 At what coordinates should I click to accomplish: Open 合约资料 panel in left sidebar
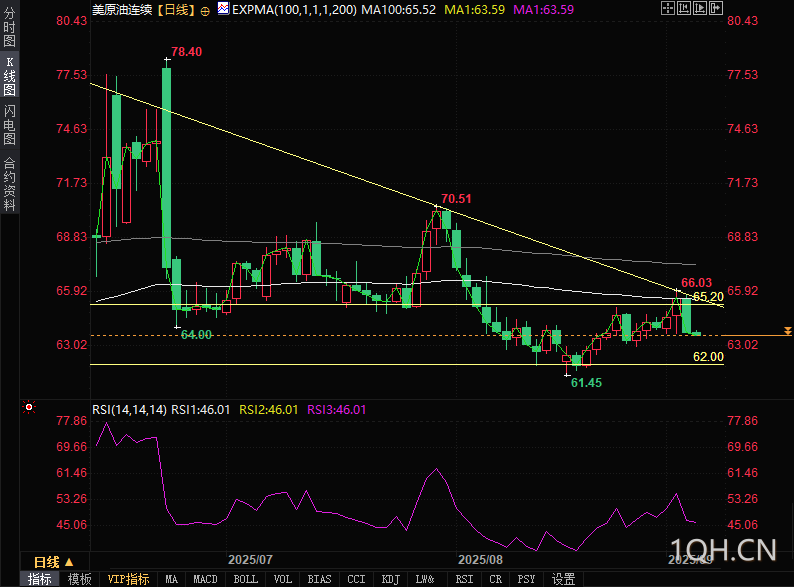(x=9, y=184)
